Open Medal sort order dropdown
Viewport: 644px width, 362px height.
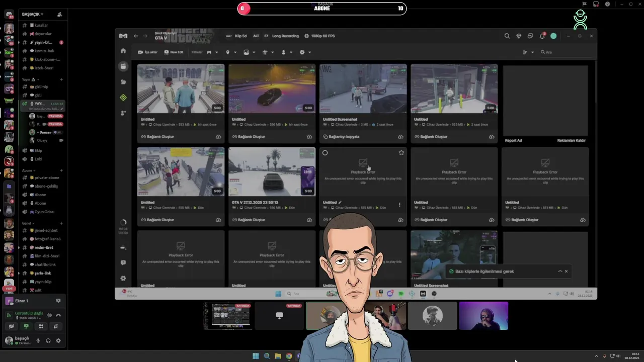[x=528, y=52]
